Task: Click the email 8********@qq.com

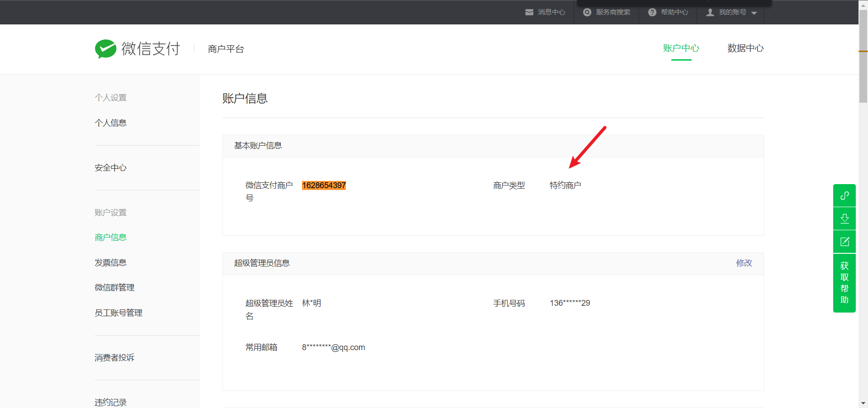Action: click(334, 347)
